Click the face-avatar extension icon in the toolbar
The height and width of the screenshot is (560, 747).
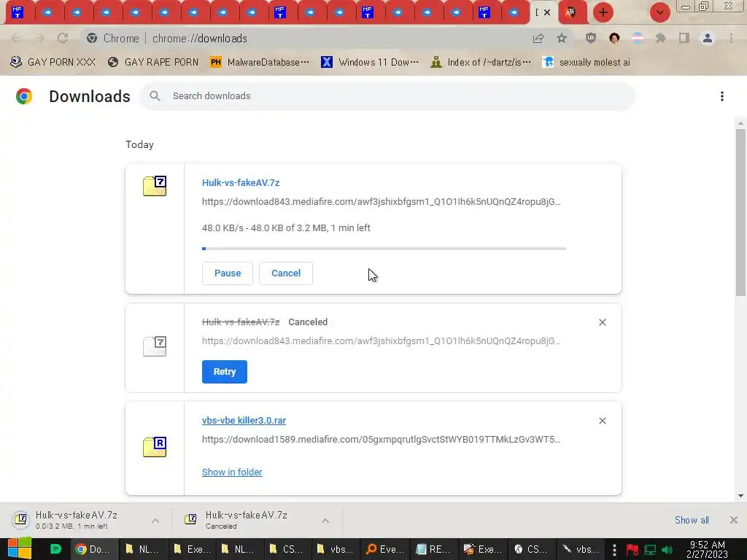(614, 38)
